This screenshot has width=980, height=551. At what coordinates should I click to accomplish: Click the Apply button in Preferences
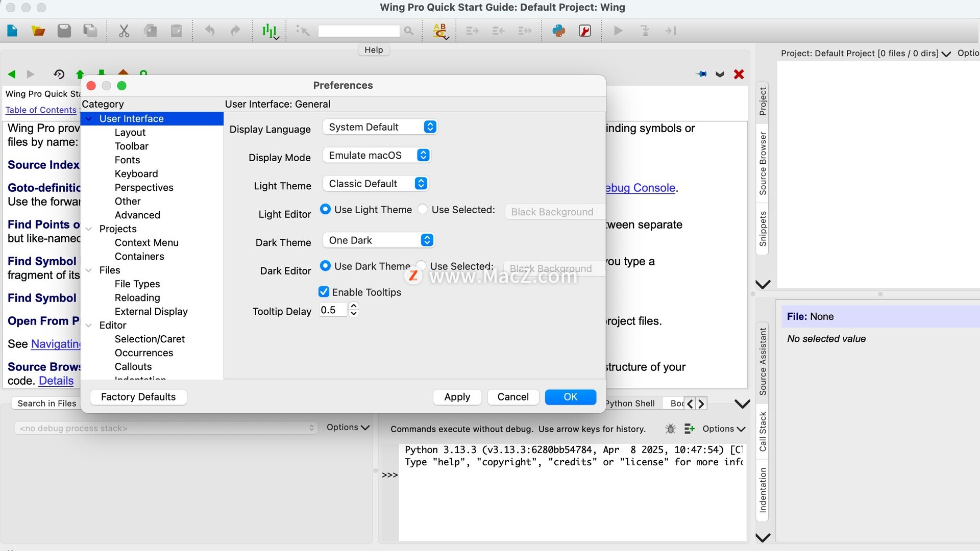click(x=457, y=397)
